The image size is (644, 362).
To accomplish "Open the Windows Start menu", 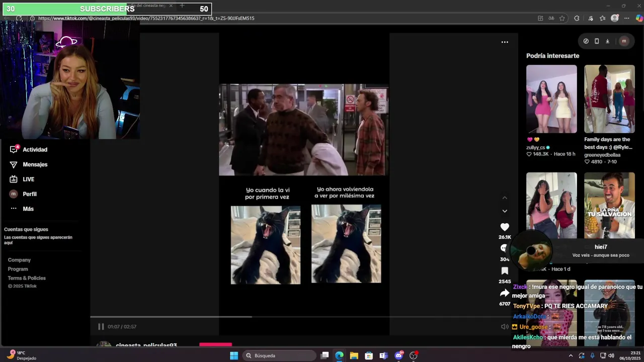I will [234, 355].
